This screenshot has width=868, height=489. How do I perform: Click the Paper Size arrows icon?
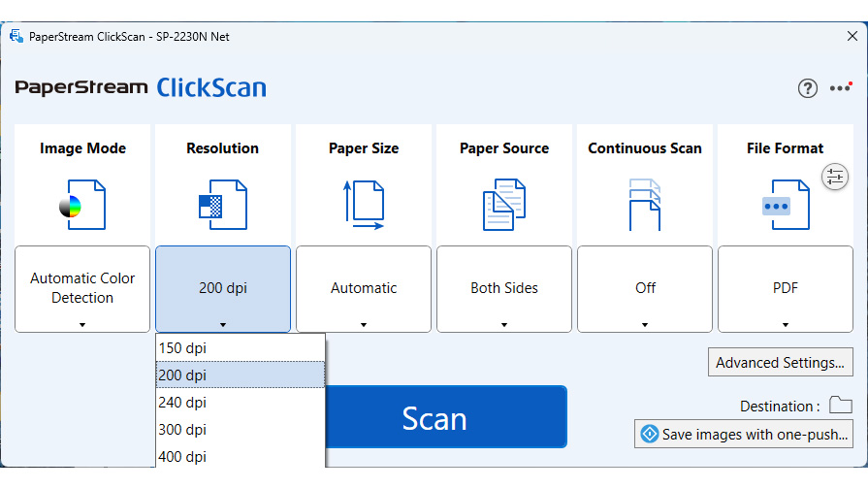point(364,205)
